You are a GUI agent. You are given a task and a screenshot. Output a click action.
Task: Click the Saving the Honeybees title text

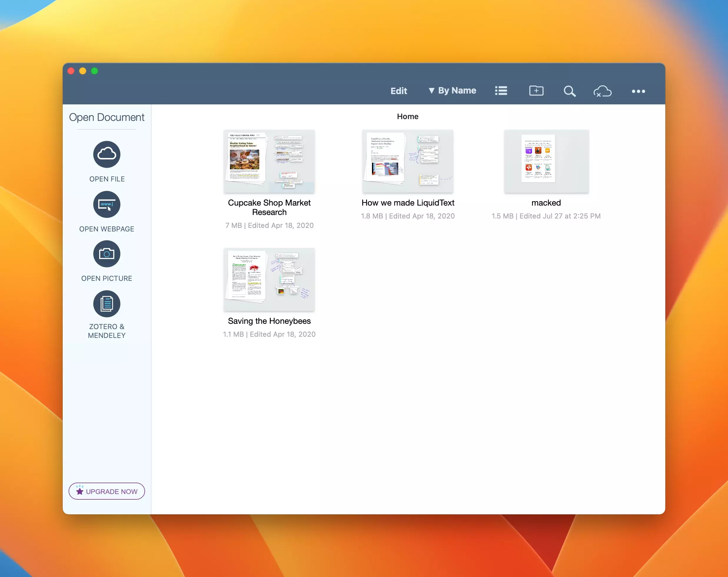coord(269,321)
